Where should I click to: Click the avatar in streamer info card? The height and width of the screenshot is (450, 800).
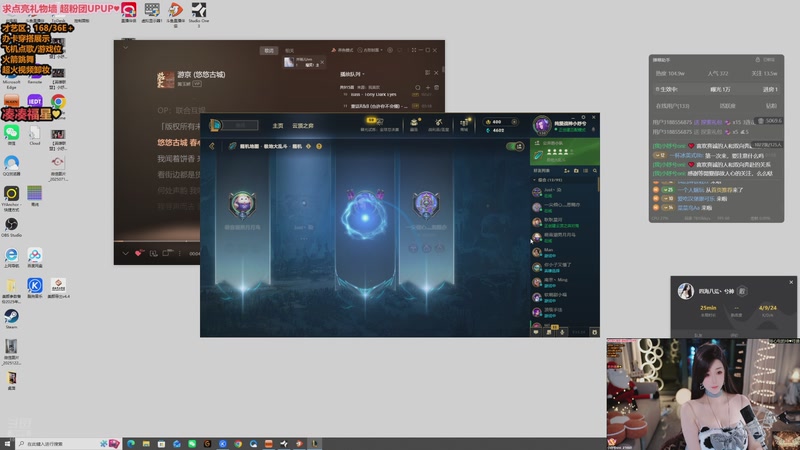click(x=686, y=291)
